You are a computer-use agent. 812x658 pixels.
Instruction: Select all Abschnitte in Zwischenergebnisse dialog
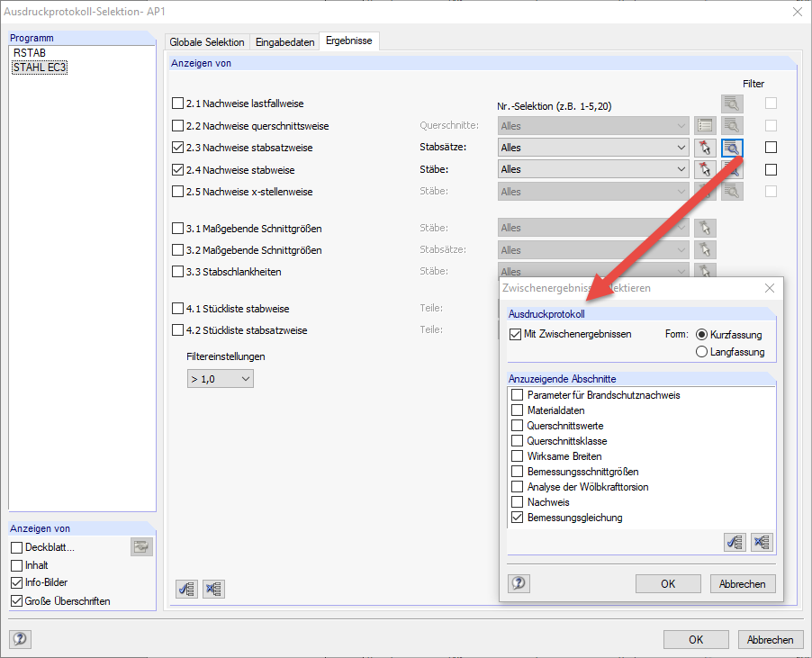[x=735, y=542]
